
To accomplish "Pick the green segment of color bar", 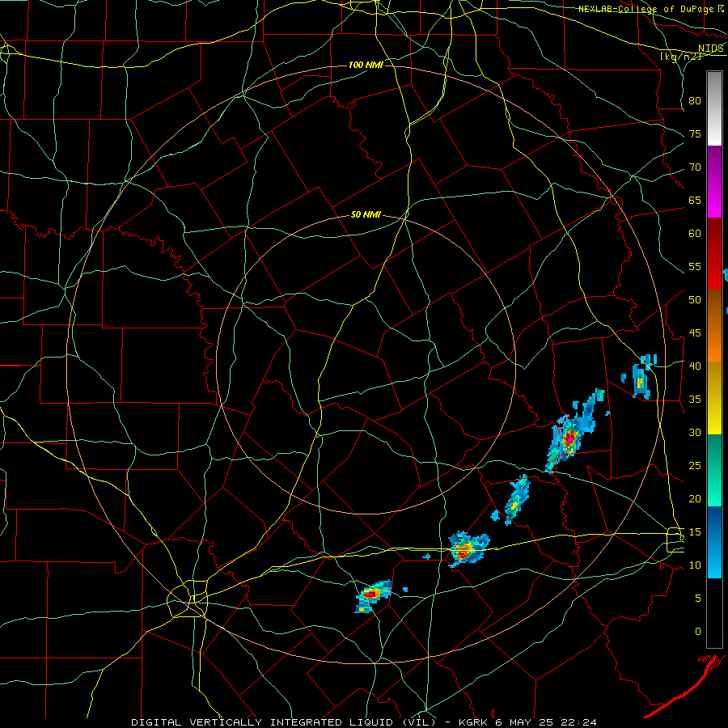I will click(x=714, y=470).
